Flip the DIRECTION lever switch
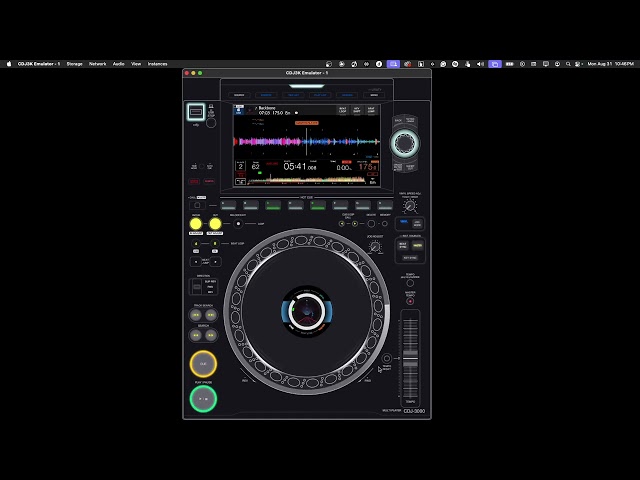 (197, 287)
